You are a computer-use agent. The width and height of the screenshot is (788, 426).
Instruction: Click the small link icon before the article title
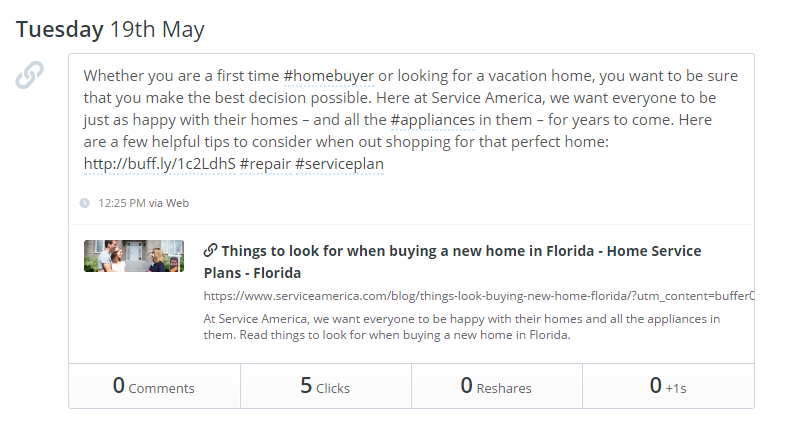click(x=210, y=251)
